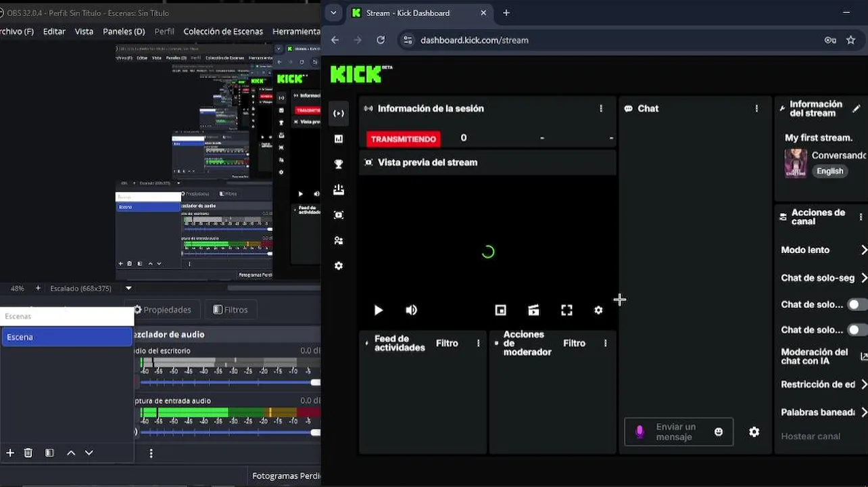Click the download tray icon in Kick sidebar
The height and width of the screenshot is (487, 868).
click(339, 190)
